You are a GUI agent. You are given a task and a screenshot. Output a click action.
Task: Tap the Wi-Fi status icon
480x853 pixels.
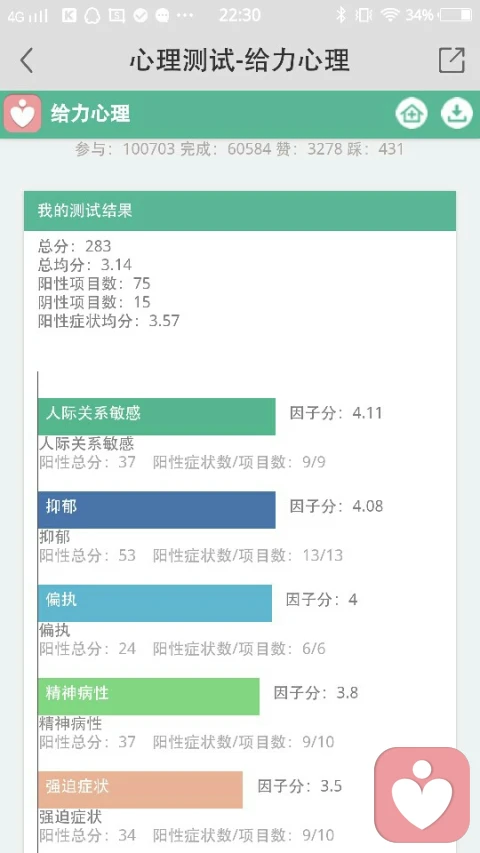tap(390, 15)
